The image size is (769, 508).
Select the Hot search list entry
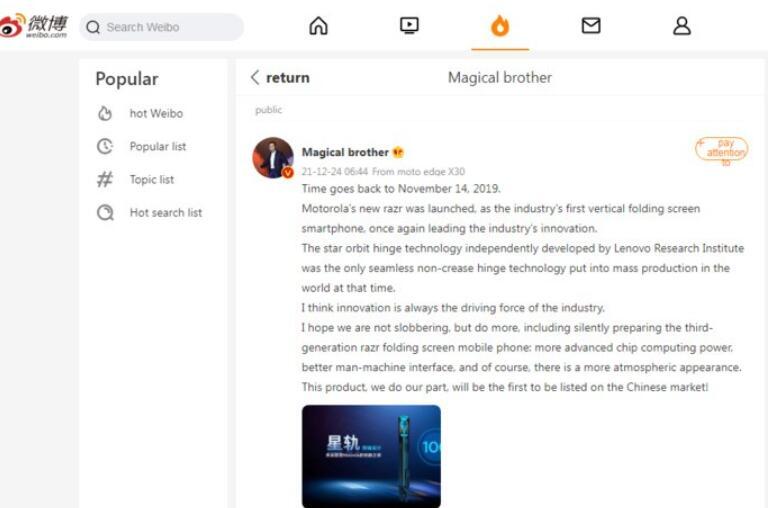150,212
